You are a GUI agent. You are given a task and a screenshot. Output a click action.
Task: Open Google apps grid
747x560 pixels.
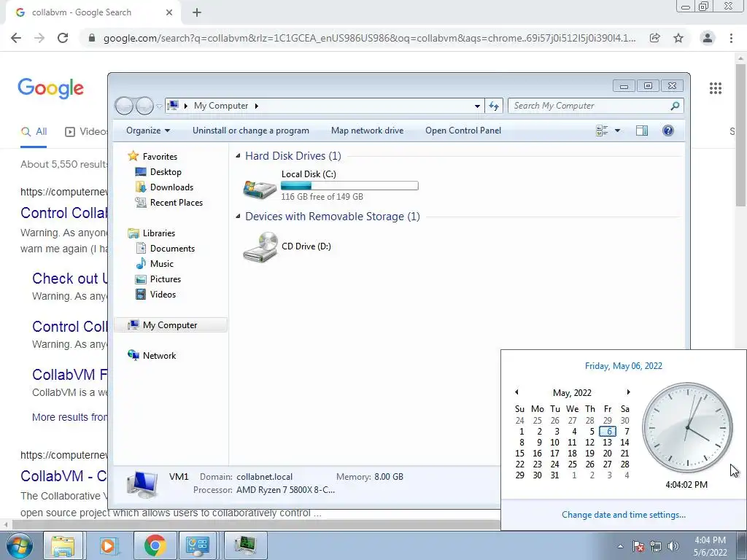716,88
